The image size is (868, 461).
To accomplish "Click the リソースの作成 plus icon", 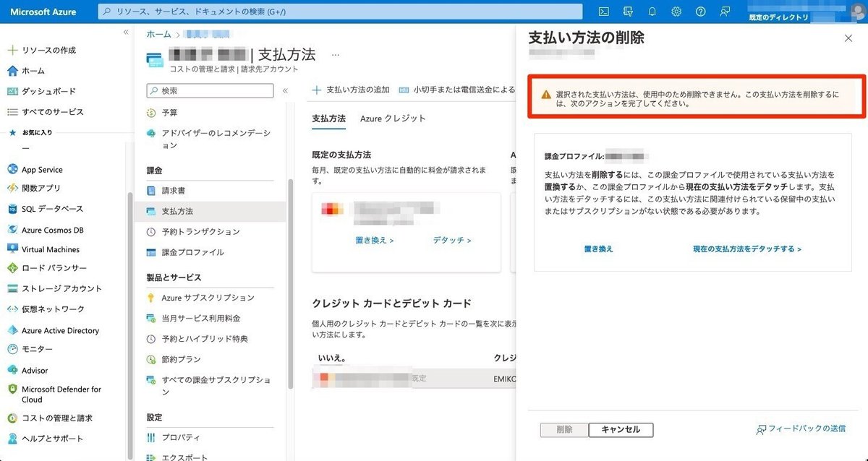I will [12, 51].
